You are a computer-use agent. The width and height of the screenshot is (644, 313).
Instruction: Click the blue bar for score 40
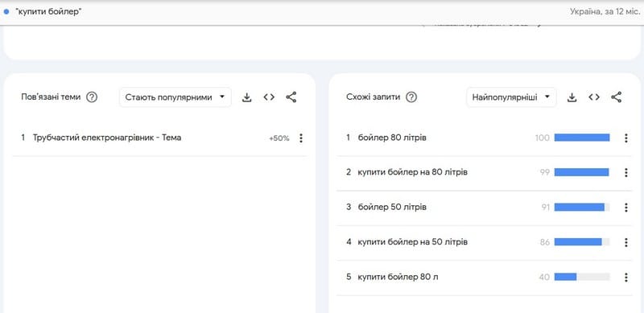click(x=566, y=277)
